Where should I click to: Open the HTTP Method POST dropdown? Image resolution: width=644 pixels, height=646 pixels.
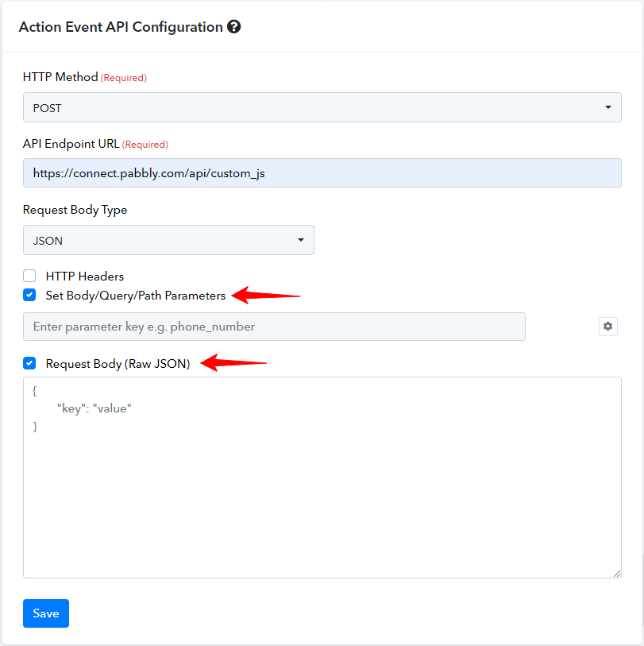(x=322, y=107)
